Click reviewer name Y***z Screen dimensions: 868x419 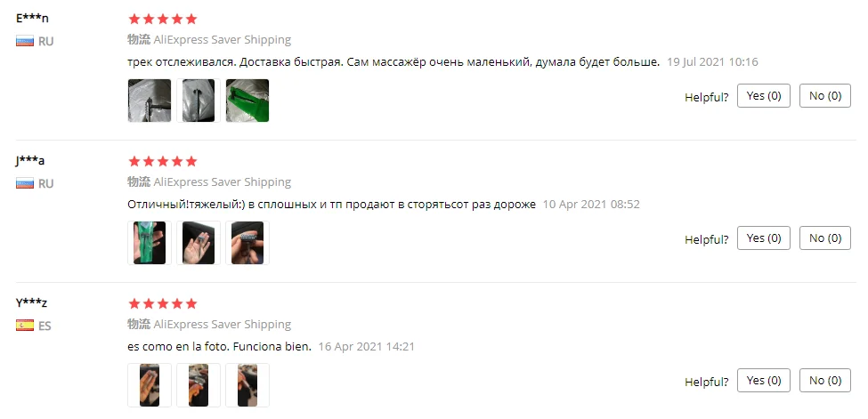31,302
